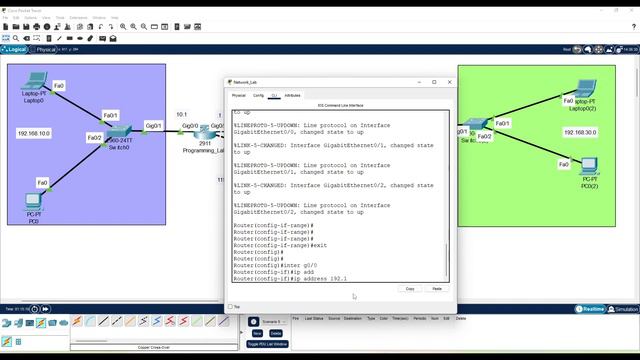The image size is (640, 360).
Task: Click Laptop0(2) device in green area
Action: [x=586, y=88]
